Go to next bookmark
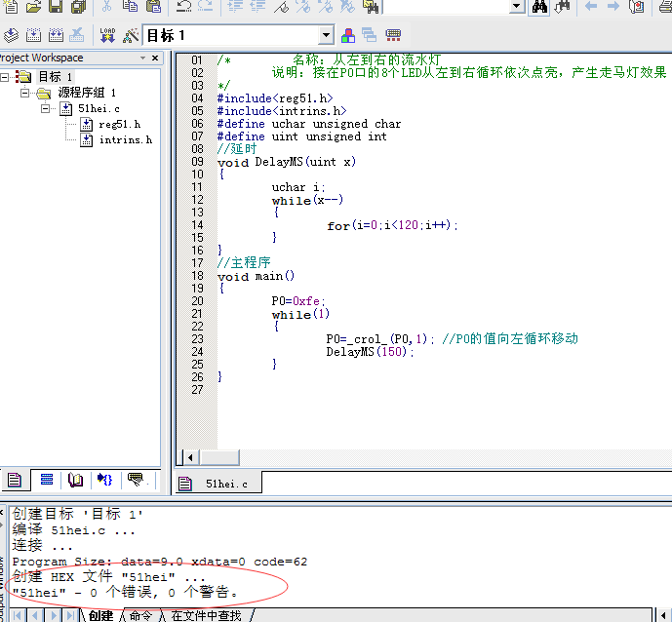 click(303, 6)
